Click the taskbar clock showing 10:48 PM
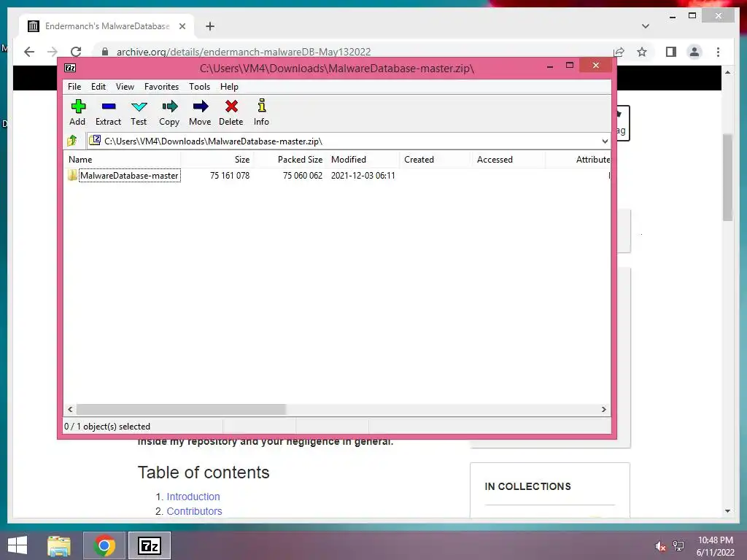This screenshot has width=747, height=560. coord(715,546)
